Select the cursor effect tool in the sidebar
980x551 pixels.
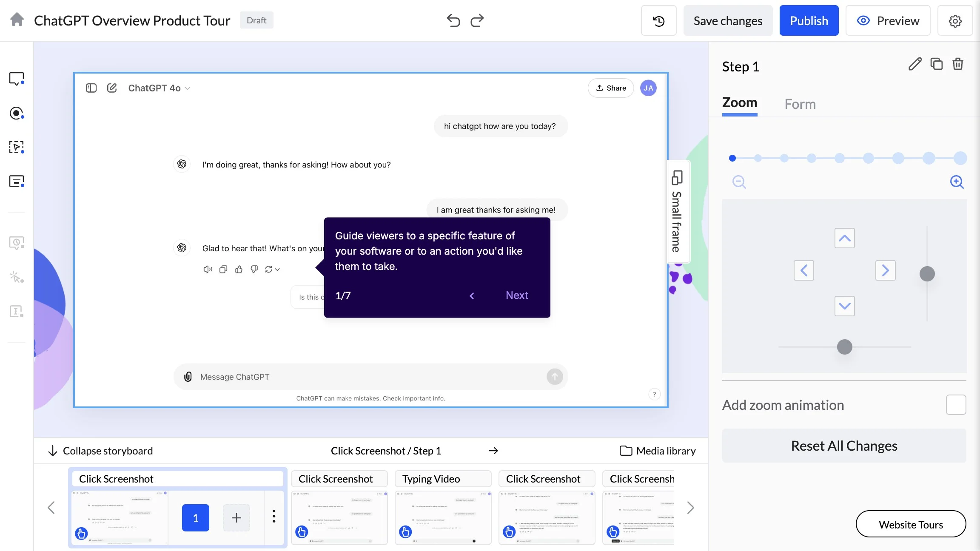(x=17, y=277)
